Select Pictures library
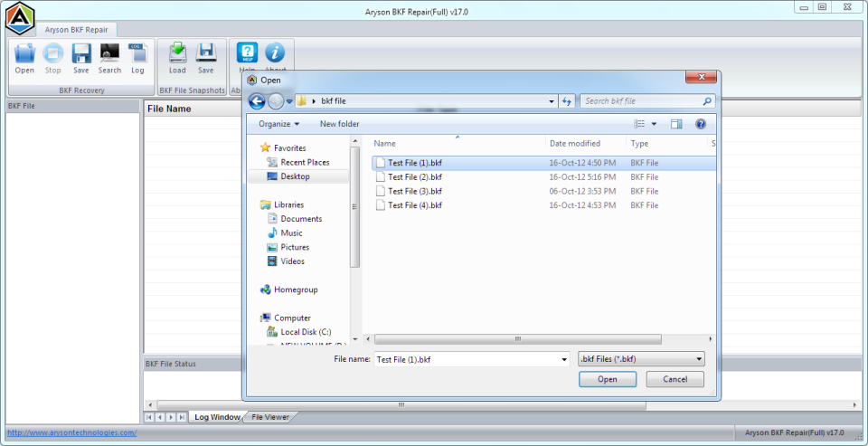 click(x=288, y=247)
